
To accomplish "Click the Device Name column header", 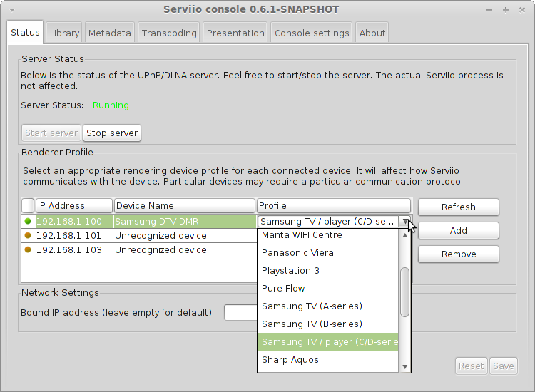I will 184,206.
